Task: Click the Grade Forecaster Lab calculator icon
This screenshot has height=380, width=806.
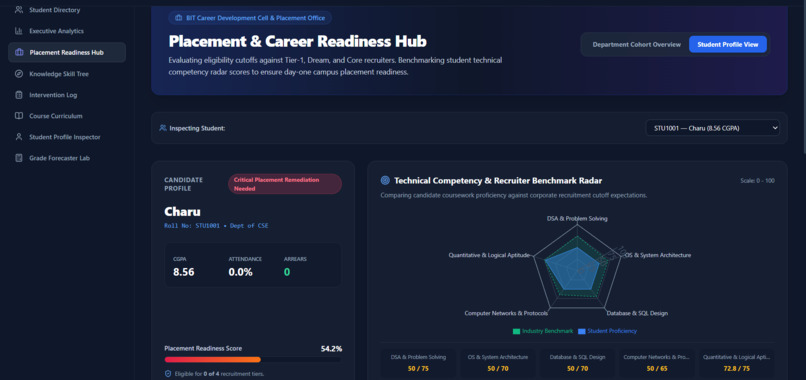Action: [x=19, y=158]
